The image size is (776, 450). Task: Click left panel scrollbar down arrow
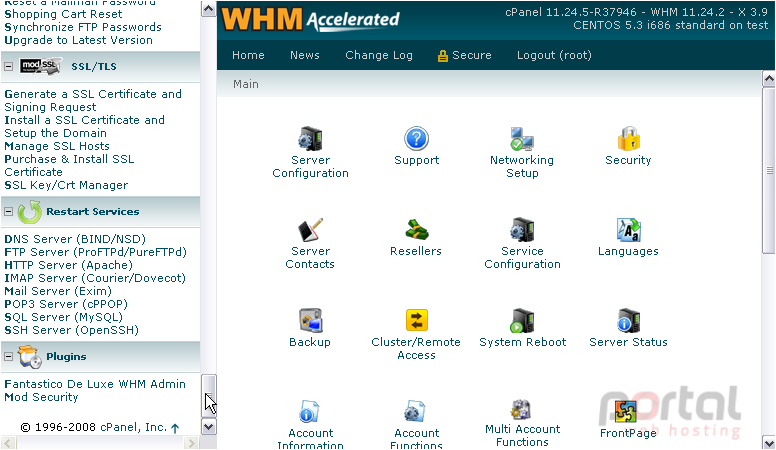click(209, 426)
